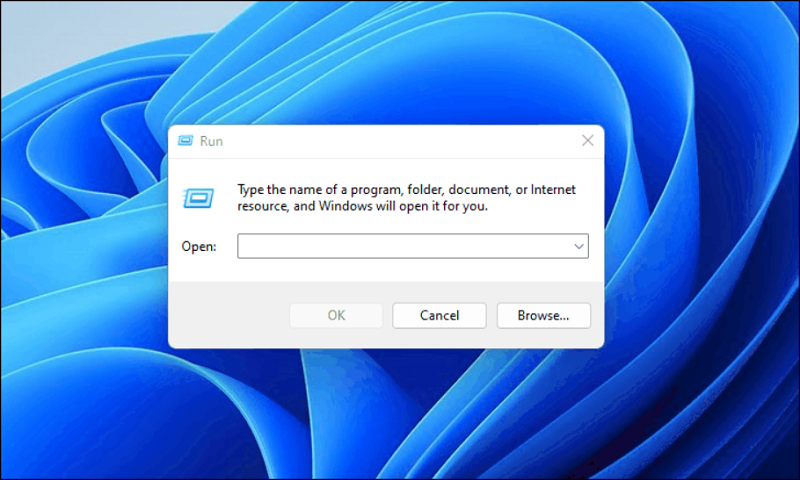Click the white space between Open field and footer
The height and width of the screenshot is (480, 800).
400,270
